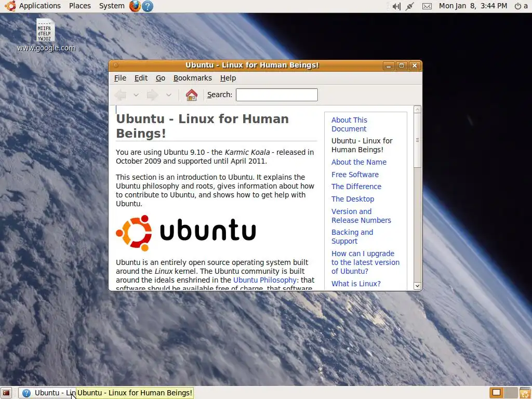Click the page heading 'Ubuntu - Linux for Human Beings!'
532x399 pixels.
pyautogui.click(x=203, y=126)
